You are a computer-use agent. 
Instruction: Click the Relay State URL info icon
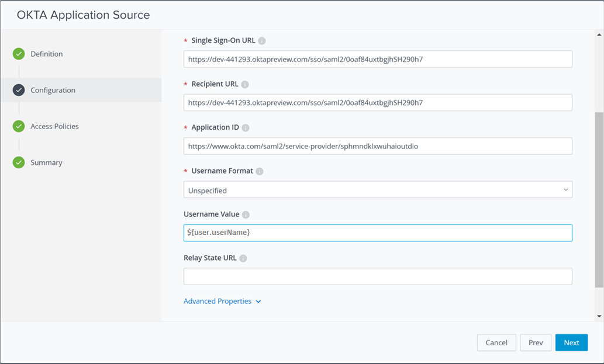(x=243, y=258)
